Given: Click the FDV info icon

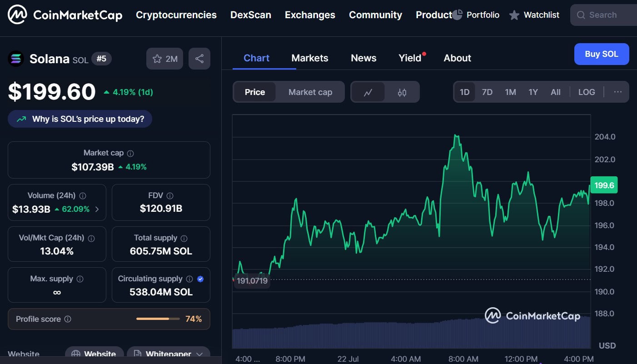Looking at the screenshot, I should coord(170,196).
